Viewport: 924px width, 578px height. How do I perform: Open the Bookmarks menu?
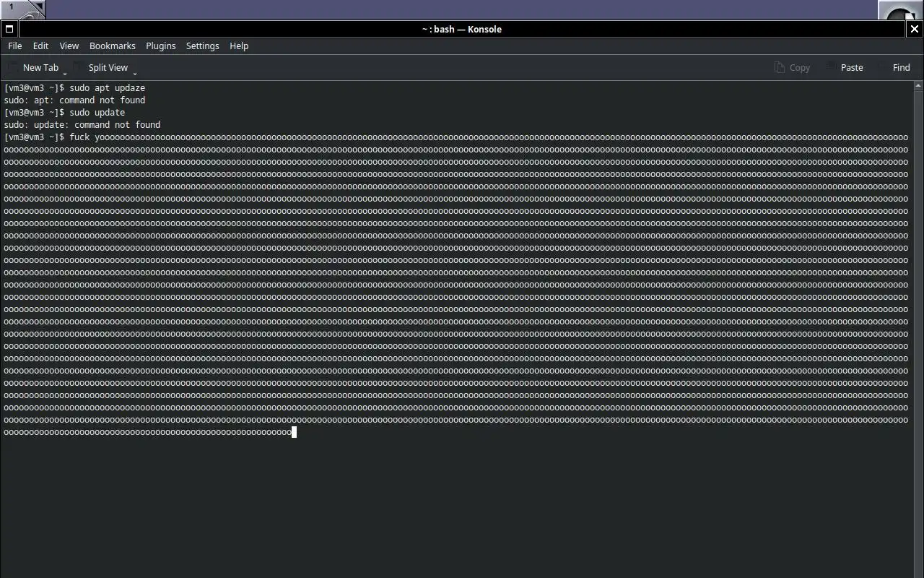(x=112, y=46)
